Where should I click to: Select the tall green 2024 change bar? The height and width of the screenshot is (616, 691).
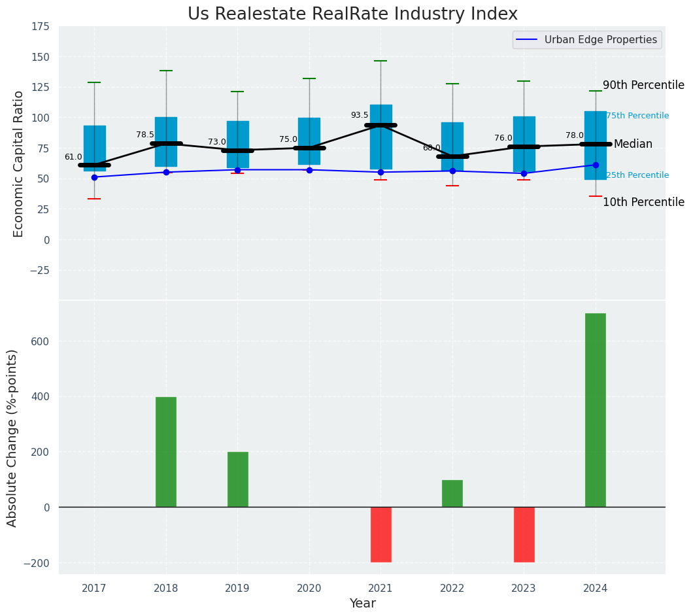tap(595, 410)
